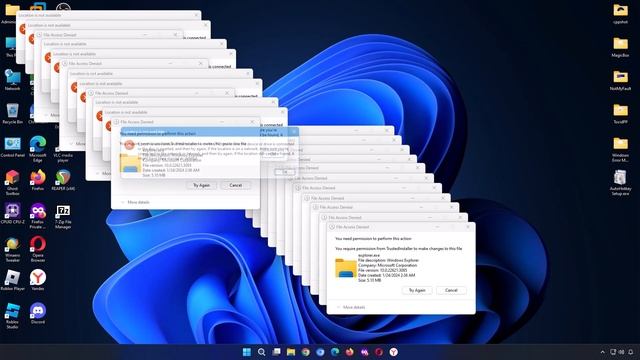Open Yandex browser from the taskbar
This screenshot has width=640, height=360.
393,352
